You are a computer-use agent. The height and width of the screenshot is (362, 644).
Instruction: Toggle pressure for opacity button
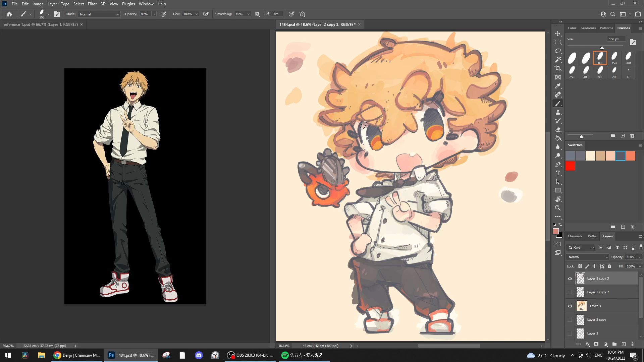[x=163, y=14]
